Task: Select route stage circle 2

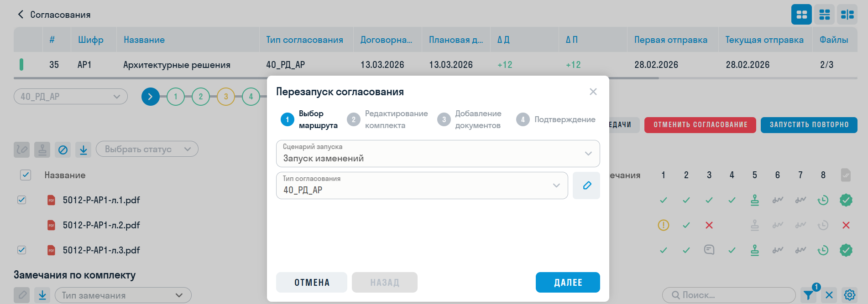Action: click(x=201, y=97)
